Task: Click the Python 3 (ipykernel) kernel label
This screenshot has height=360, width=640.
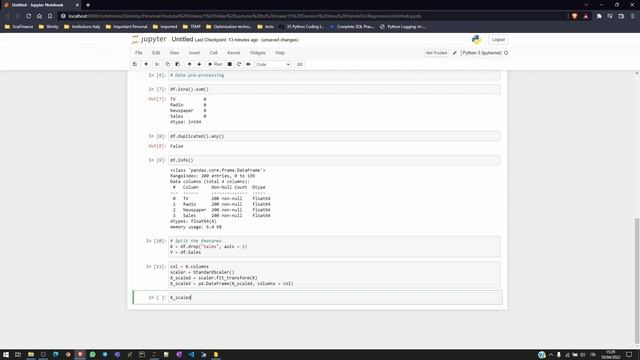Action: pyautogui.click(x=482, y=53)
